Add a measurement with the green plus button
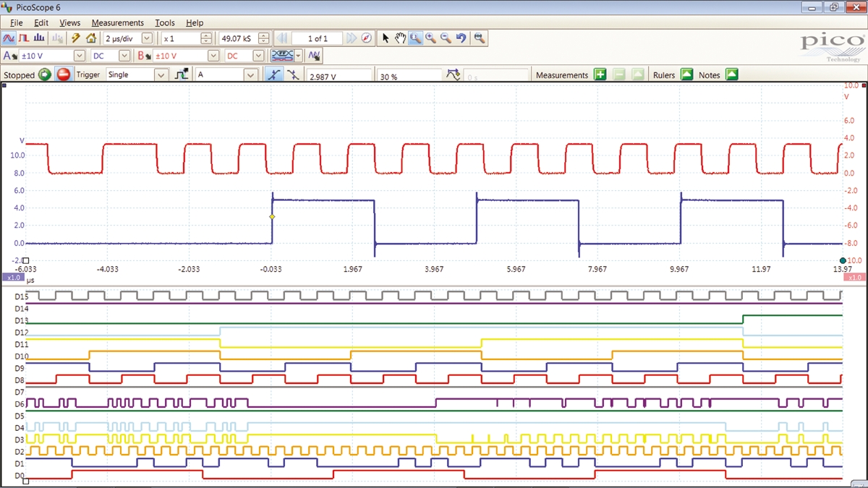 click(x=600, y=74)
